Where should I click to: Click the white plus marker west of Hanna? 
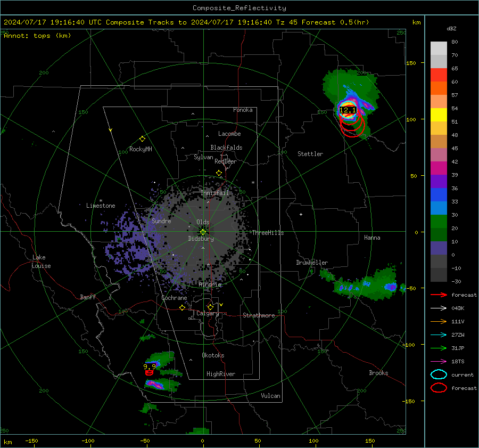(301, 214)
